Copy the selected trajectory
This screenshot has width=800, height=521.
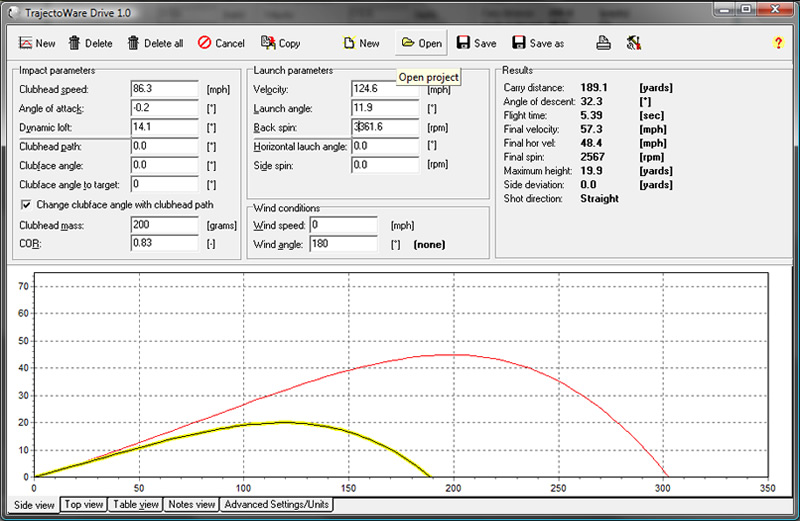click(281, 43)
